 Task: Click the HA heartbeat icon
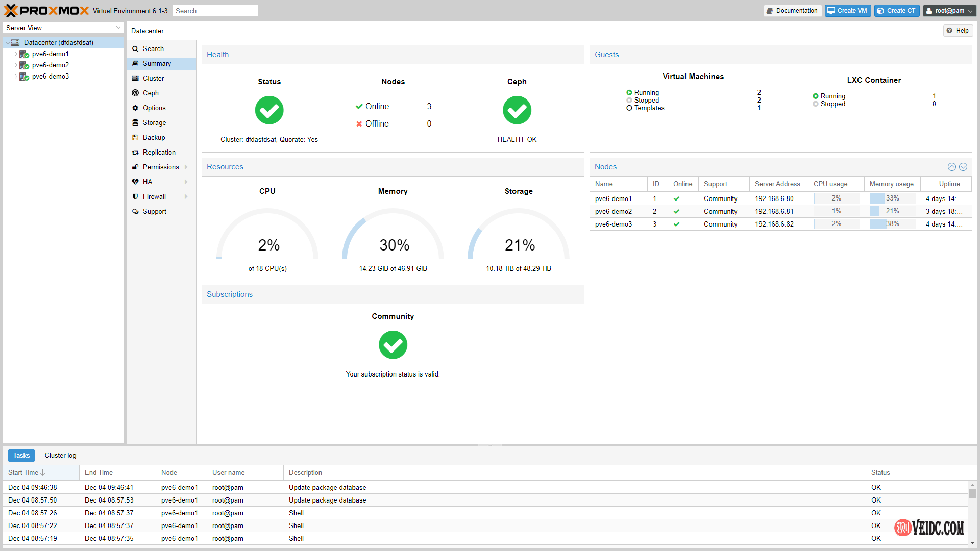pyautogui.click(x=135, y=182)
